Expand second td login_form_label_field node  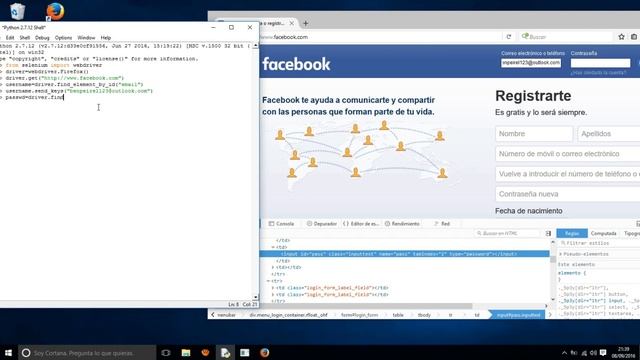point(273,294)
